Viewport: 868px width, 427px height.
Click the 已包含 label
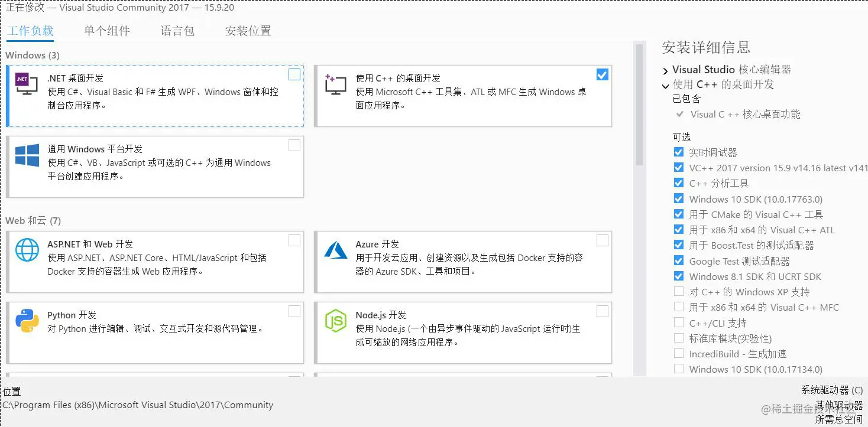686,99
